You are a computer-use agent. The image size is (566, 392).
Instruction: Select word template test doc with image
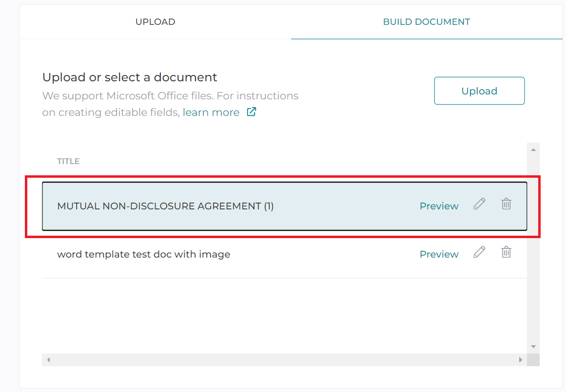[284, 254]
